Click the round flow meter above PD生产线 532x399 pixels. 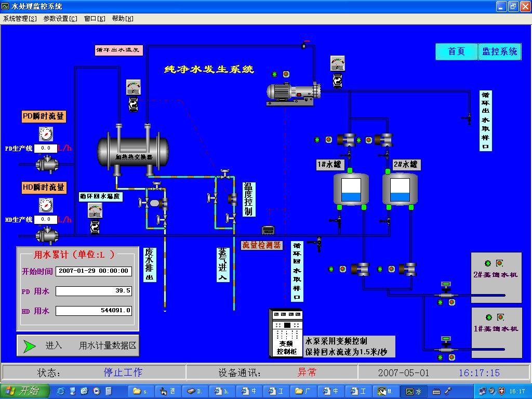tap(46, 134)
